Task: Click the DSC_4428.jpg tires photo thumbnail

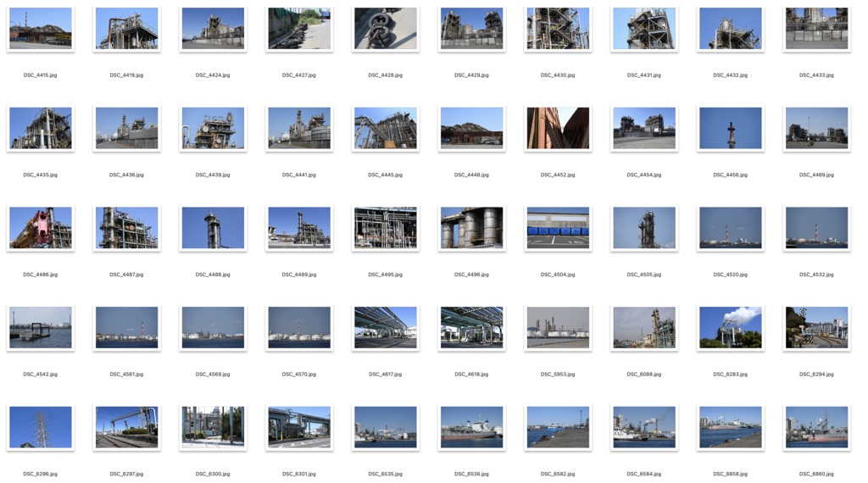Action: tap(386, 28)
